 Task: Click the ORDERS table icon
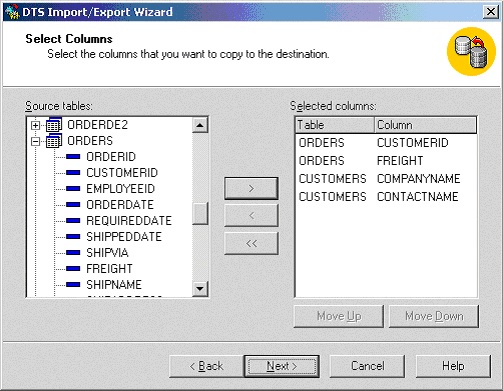[54, 141]
